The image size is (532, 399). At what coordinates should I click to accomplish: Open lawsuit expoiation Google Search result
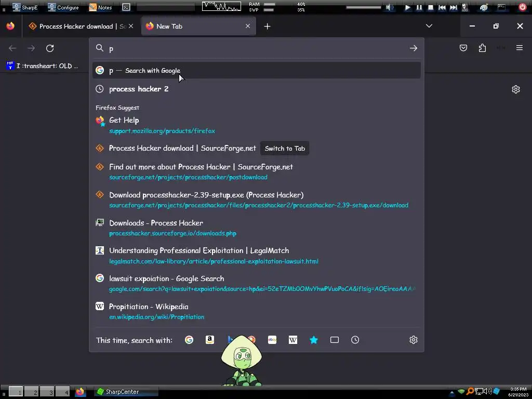pyautogui.click(x=257, y=284)
